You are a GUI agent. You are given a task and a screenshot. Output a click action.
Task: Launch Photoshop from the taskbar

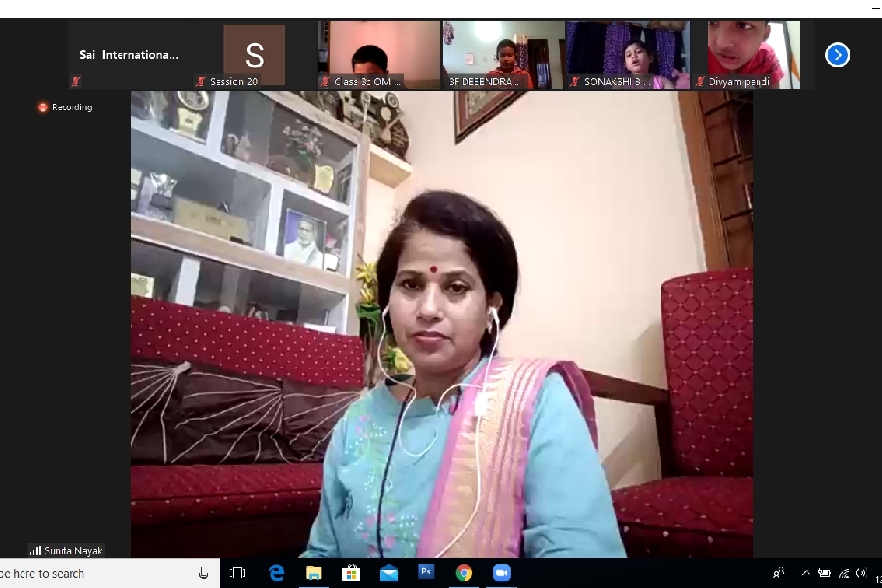click(x=426, y=573)
